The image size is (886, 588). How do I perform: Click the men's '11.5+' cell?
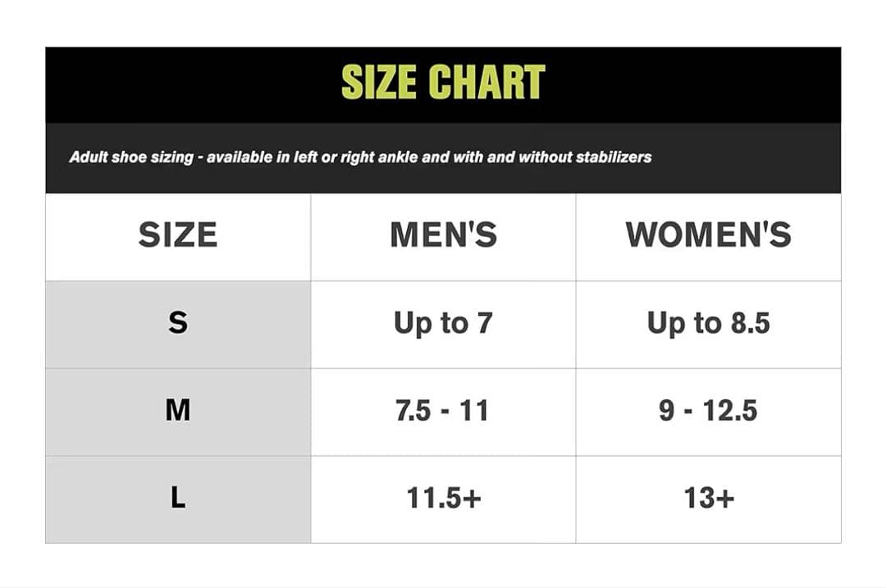(443, 498)
